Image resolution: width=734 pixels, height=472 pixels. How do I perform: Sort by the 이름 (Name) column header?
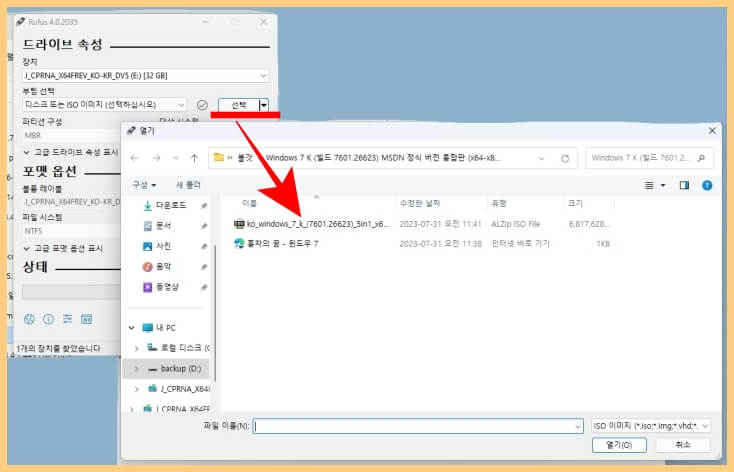(250, 203)
